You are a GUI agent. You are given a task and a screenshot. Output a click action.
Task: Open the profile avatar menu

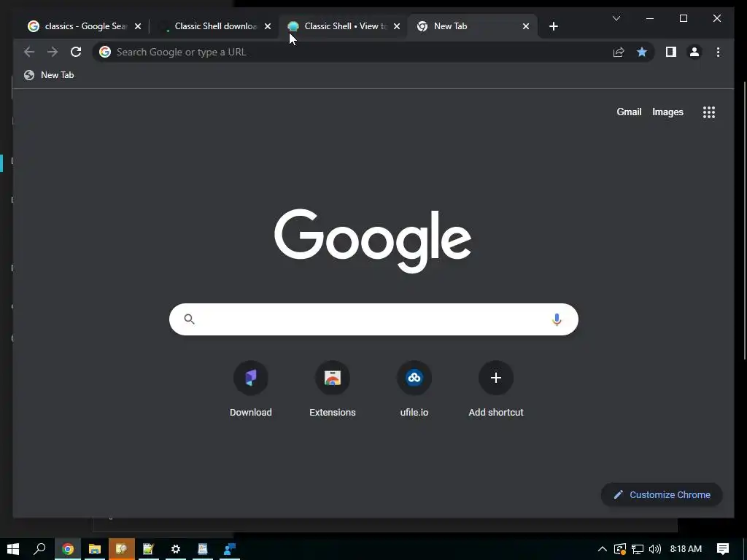click(694, 52)
